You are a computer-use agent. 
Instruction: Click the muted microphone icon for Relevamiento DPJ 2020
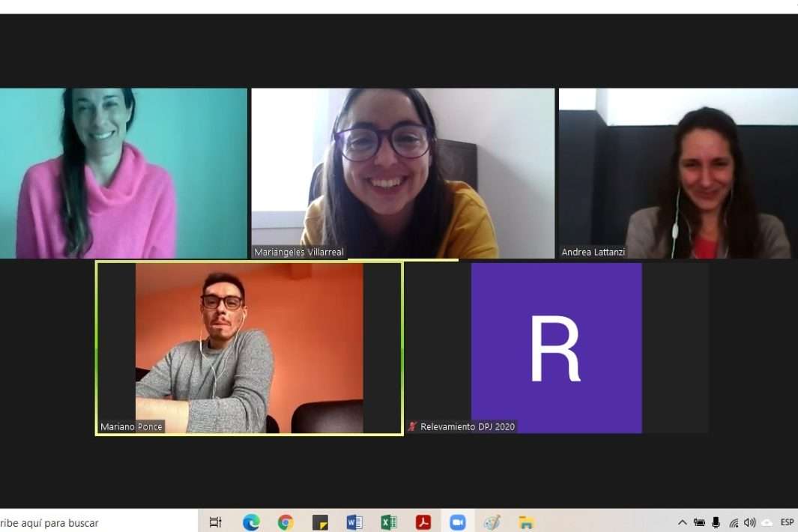click(411, 426)
